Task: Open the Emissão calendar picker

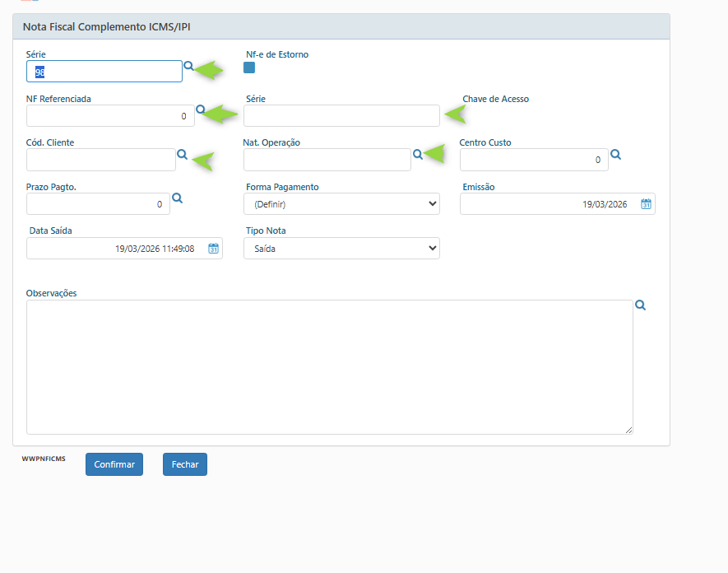Action: pyautogui.click(x=646, y=204)
